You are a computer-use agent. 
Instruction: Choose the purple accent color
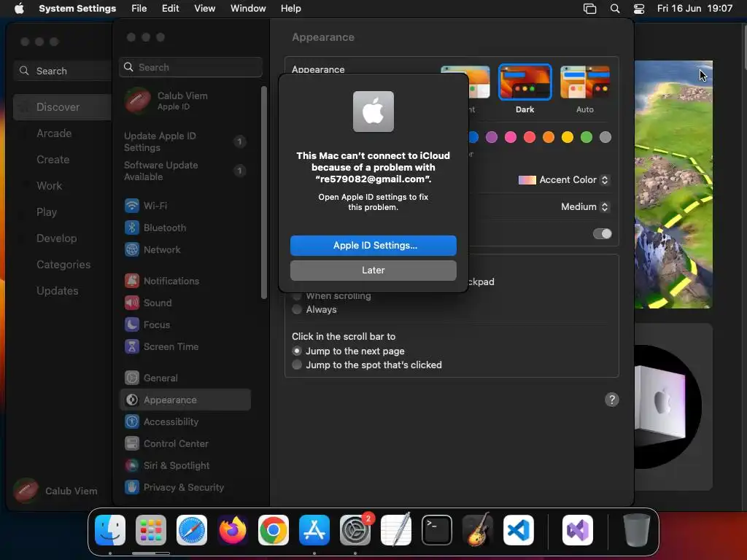[492, 137]
